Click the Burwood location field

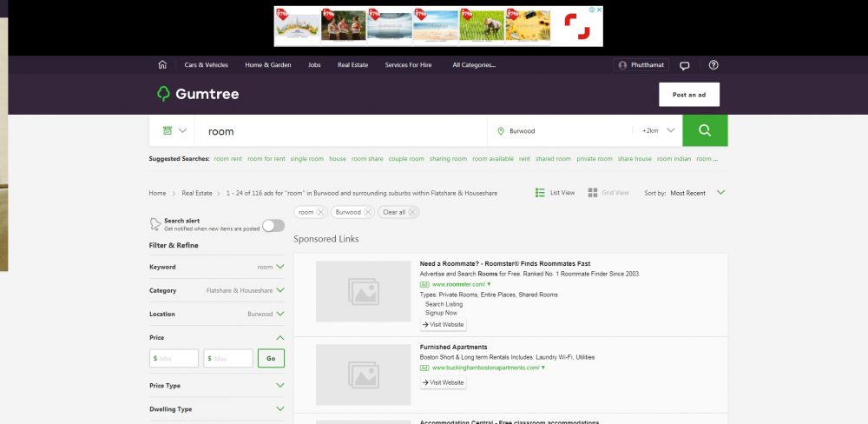click(x=559, y=131)
